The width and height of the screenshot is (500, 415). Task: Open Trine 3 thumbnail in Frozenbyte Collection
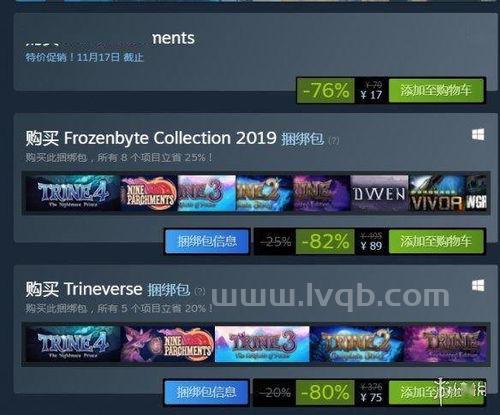coord(207,193)
